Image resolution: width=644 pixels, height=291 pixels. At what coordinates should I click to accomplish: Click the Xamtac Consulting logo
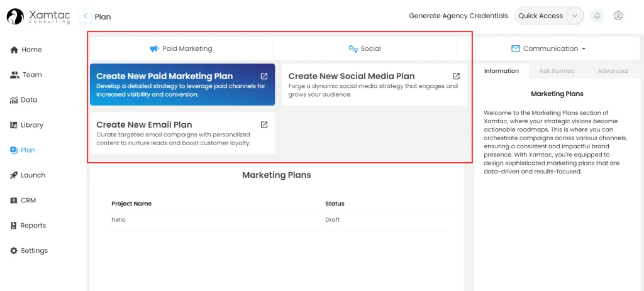tap(36, 16)
